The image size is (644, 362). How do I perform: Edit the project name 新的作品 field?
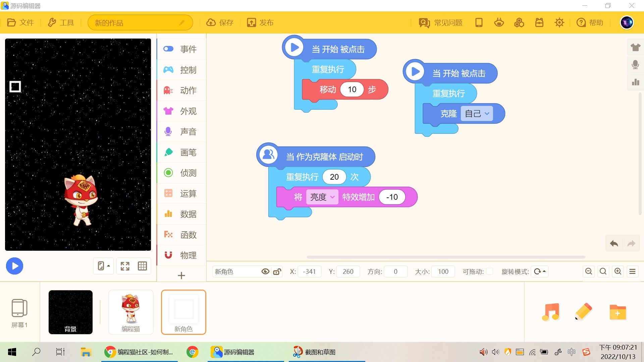[140, 23]
